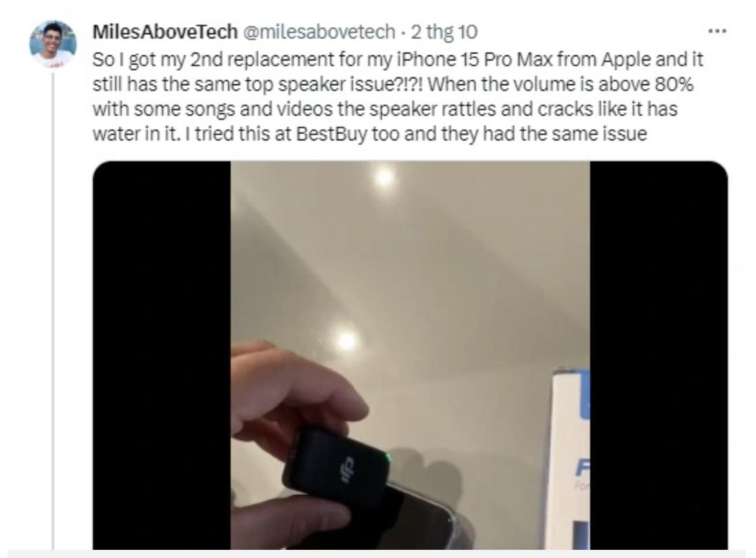Click the MilesAboveTech display name
Screen dimensions: 756x558
point(165,32)
